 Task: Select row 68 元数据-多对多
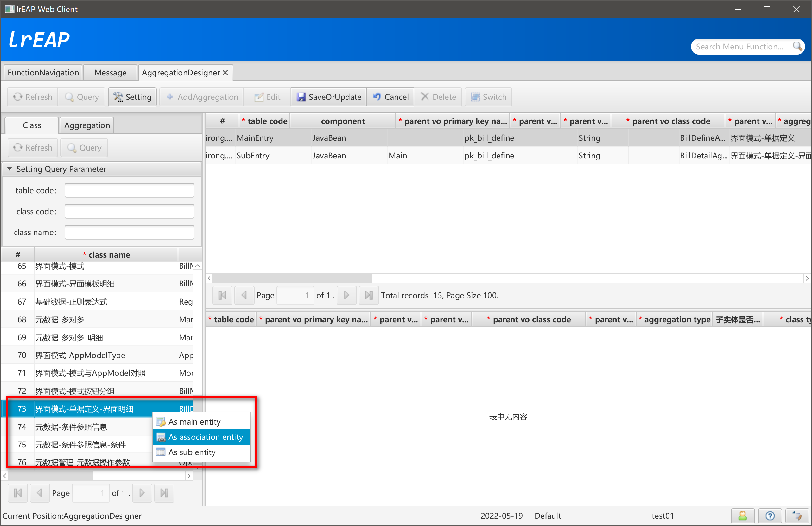click(97, 319)
